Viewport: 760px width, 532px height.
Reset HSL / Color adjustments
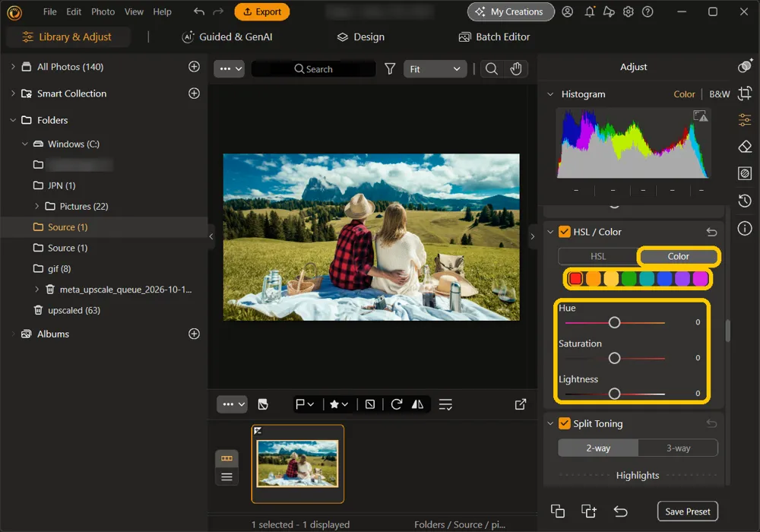pos(711,232)
